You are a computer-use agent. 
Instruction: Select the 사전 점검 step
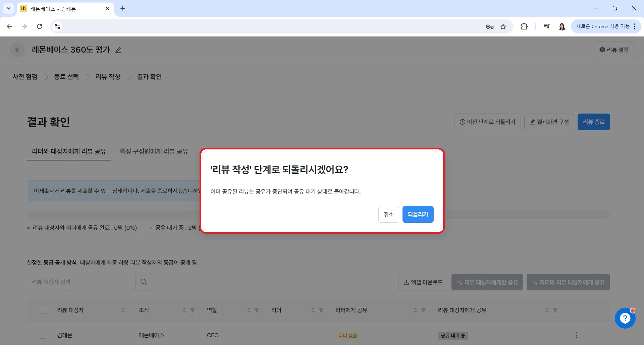point(25,77)
